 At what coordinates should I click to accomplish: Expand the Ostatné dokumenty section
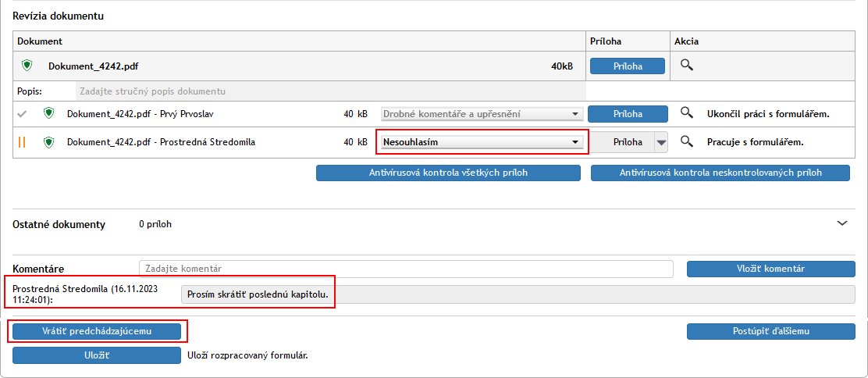(842, 223)
